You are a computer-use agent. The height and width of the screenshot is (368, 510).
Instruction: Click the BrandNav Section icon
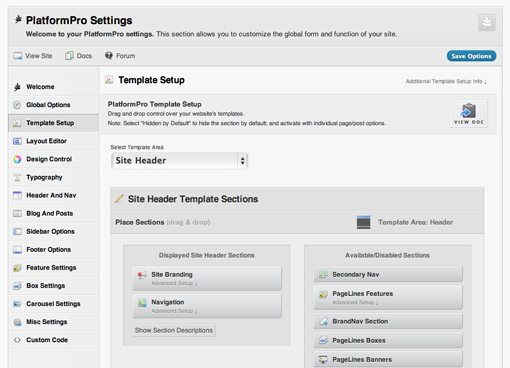(x=323, y=321)
